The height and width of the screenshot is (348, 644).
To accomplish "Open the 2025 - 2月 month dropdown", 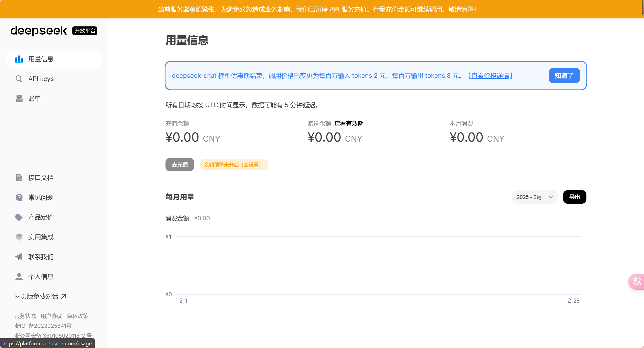I will pos(534,197).
